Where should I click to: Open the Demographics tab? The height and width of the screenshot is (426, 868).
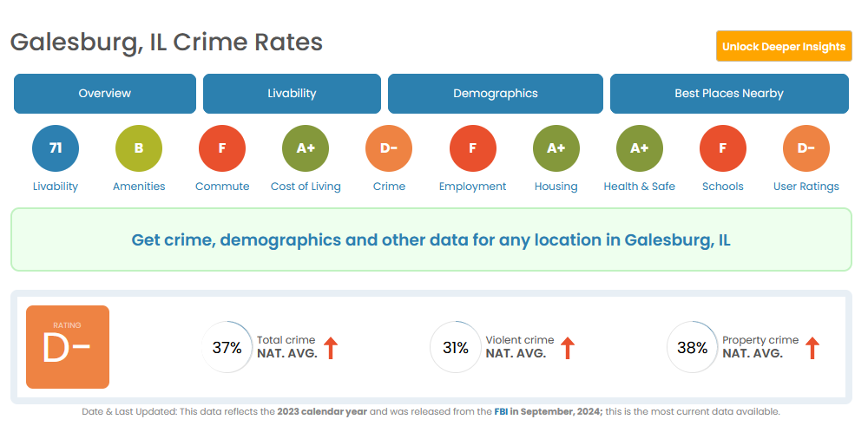[496, 94]
